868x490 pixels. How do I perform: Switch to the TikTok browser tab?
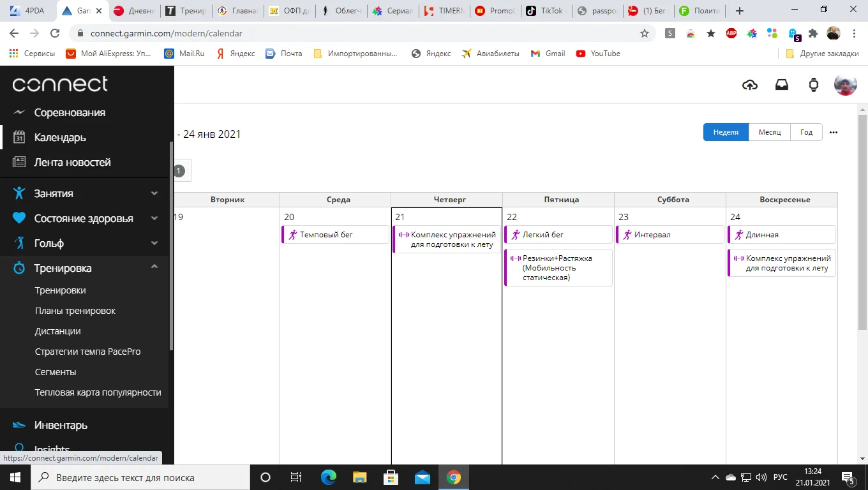pos(545,11)
